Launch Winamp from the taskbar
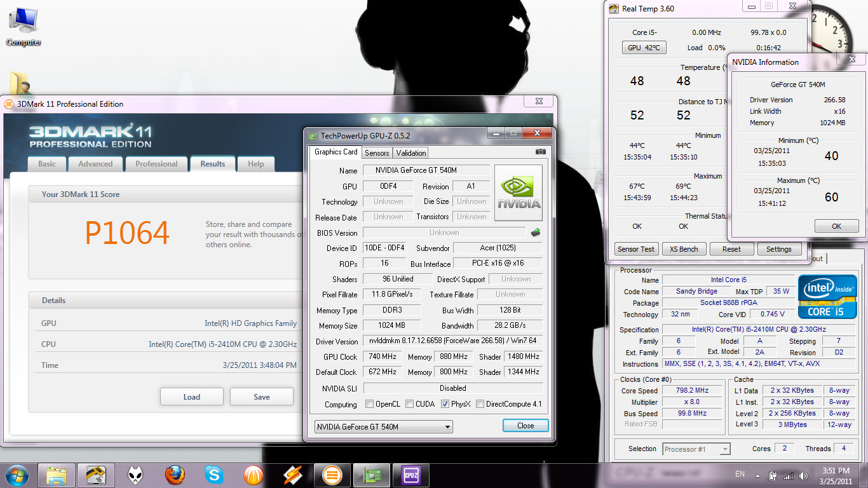Viewport: 868px width, 488px height. (293, 475)
